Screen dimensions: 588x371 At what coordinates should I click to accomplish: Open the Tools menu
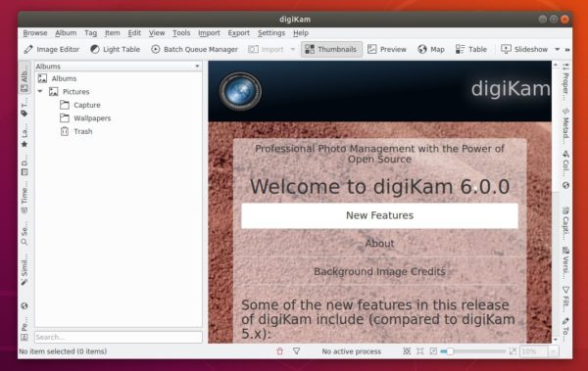(181, 33)
